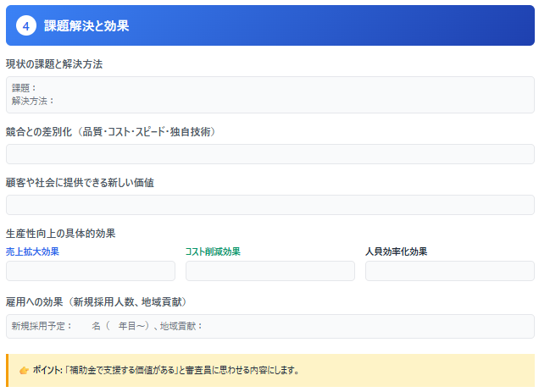Click the bold ポイント text in the yellow tip

pos(47,370)
